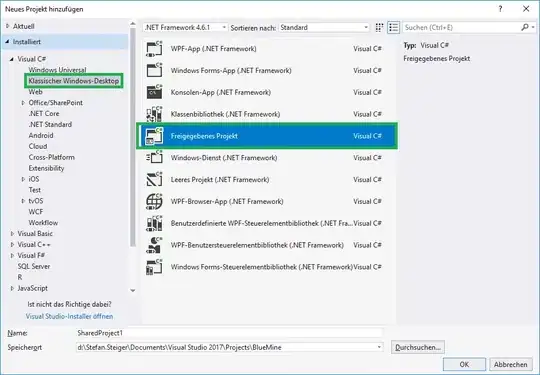Select the Klassenbibliothek template icon
Viewport: 540px width, 375px height.
pos(154,114)
